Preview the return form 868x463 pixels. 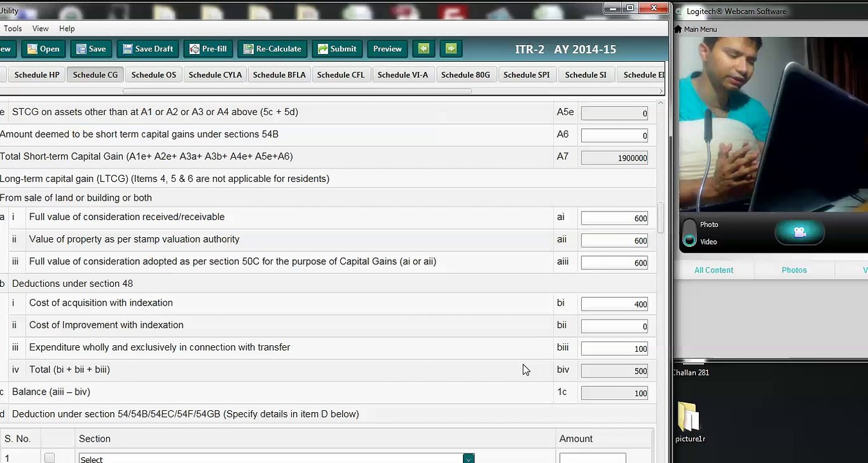[x=387, y=49]
